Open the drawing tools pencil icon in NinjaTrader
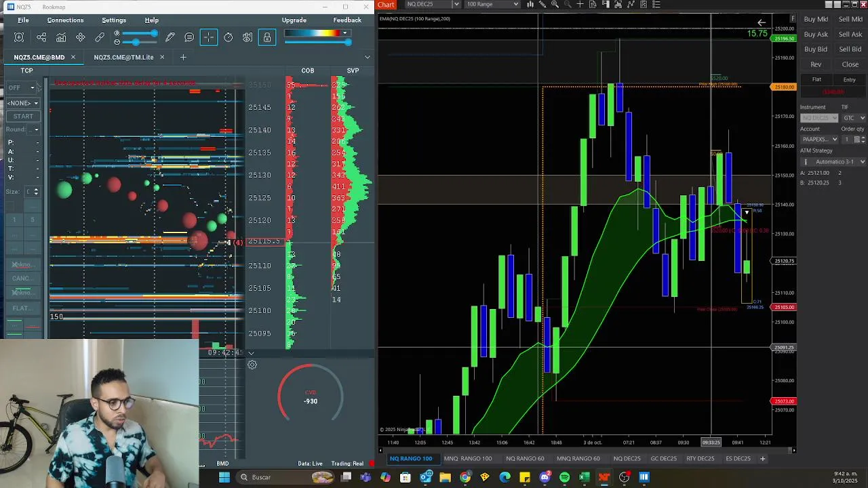The width and height of the screenshot is (868, 488). pyautogui.click(x=542, y=5)
